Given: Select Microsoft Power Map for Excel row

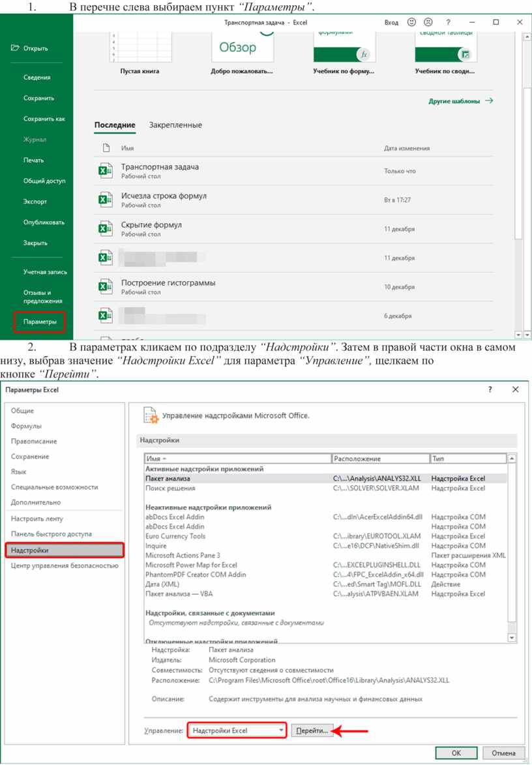Looking at the screenshot, I should [x=326, y=565].
